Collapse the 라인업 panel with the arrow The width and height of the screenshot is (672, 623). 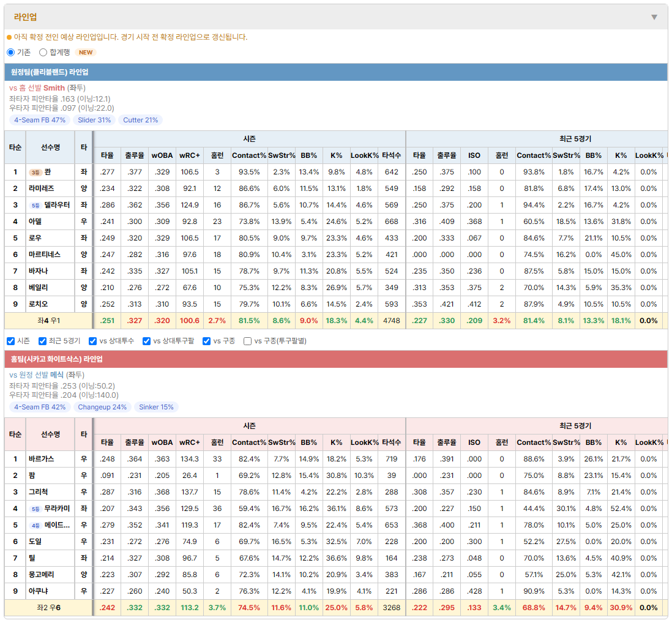654,17
